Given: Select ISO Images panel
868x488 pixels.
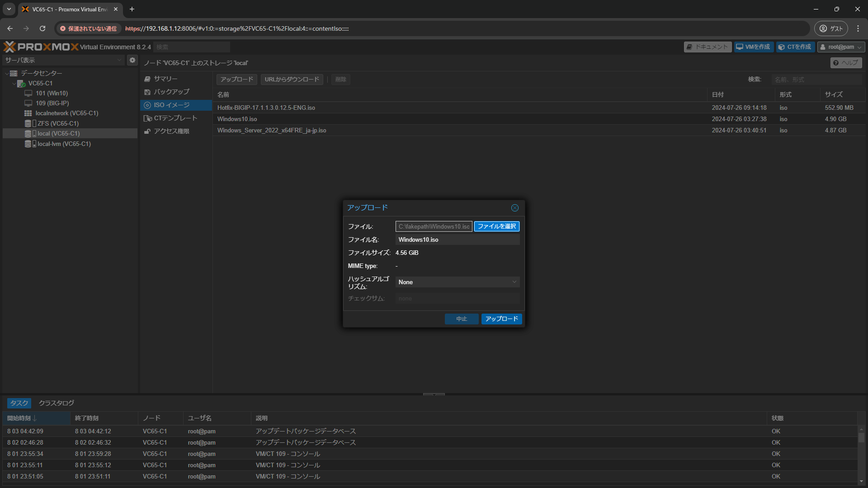Looking at the screenshot, I should point(176,105).
